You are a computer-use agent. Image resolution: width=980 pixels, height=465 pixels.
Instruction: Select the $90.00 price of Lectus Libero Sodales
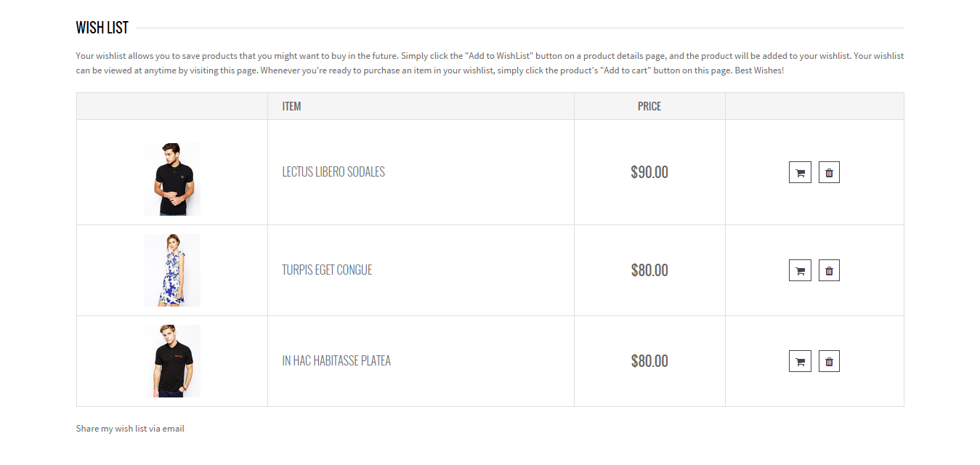coord(649,172)
